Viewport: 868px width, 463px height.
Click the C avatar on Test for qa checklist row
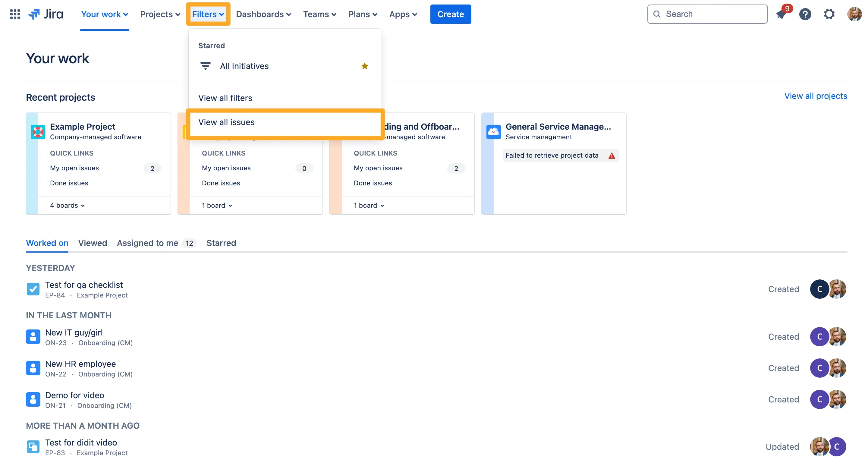819,289
